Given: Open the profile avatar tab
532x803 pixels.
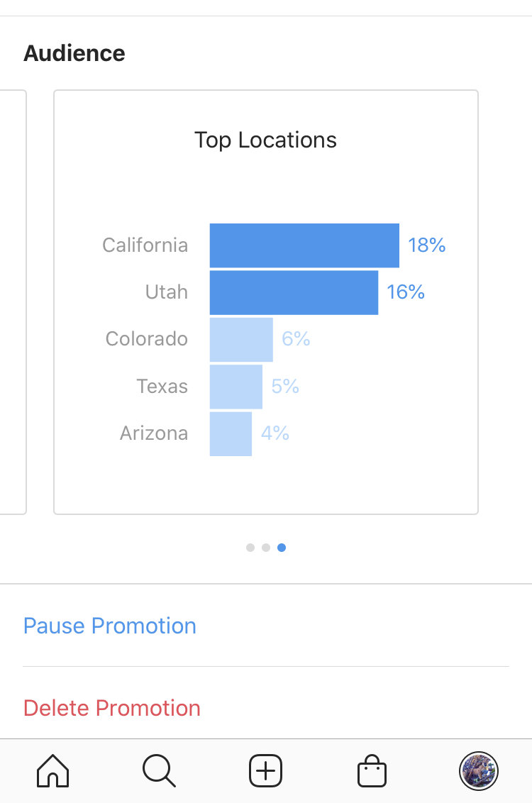Looking at the screenshot, I should click(478, 771).
